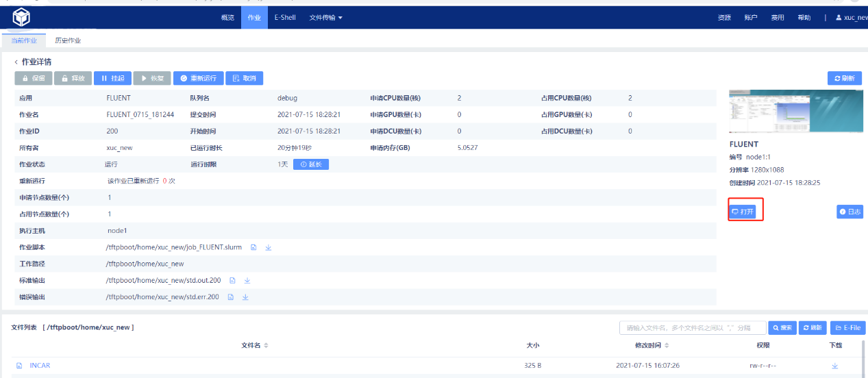
Task: Download the std.err.200 error output
Action: point(245,297)
